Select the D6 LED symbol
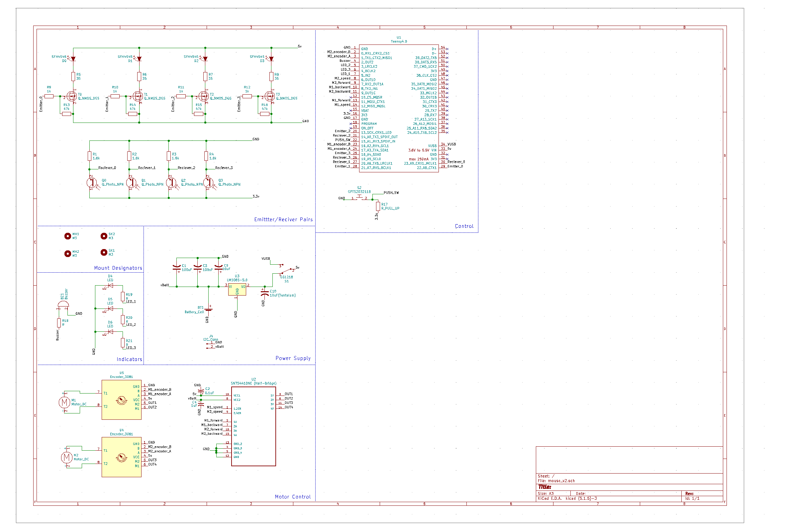Viewport: 786px width, 532px height. click(x=110, y=332)
